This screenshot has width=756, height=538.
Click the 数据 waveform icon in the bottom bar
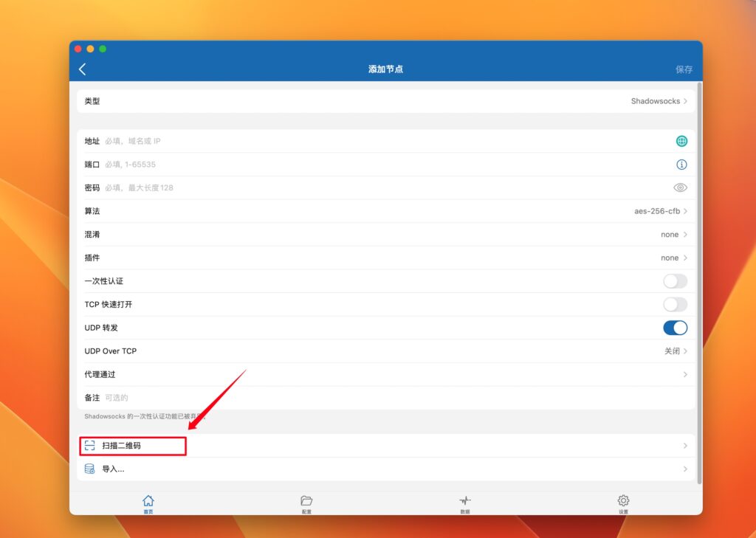(x=464, y=501)
